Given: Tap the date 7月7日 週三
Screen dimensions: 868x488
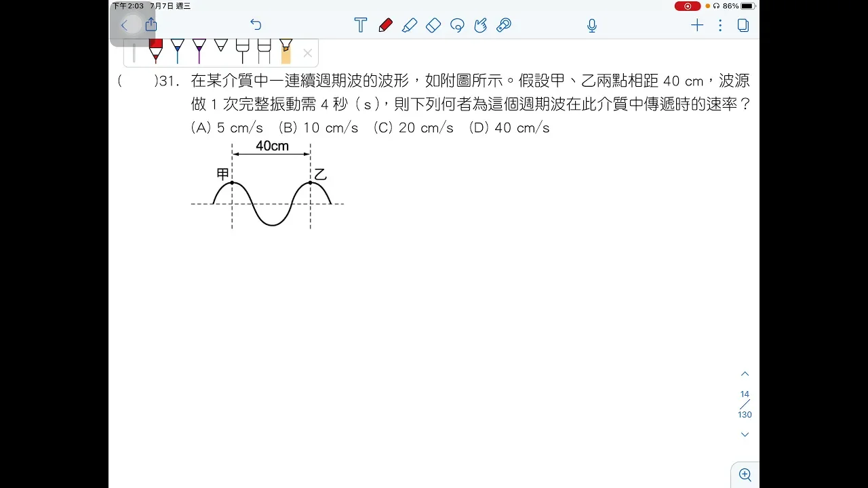Looking at the screenshot, I should [x=170, y=6].
